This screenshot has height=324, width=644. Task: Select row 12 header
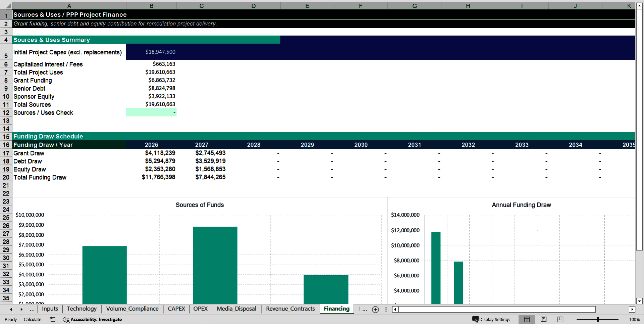[6, 112]
